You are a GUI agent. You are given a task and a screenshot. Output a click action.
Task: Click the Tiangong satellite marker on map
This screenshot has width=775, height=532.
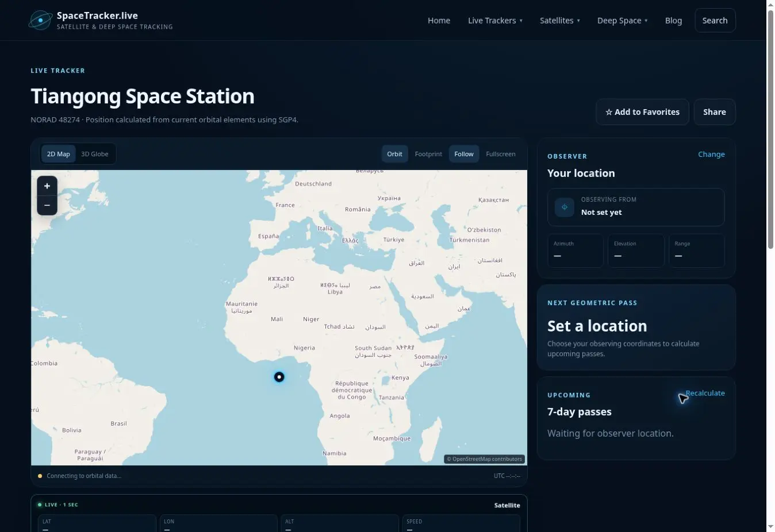[279, 377]
